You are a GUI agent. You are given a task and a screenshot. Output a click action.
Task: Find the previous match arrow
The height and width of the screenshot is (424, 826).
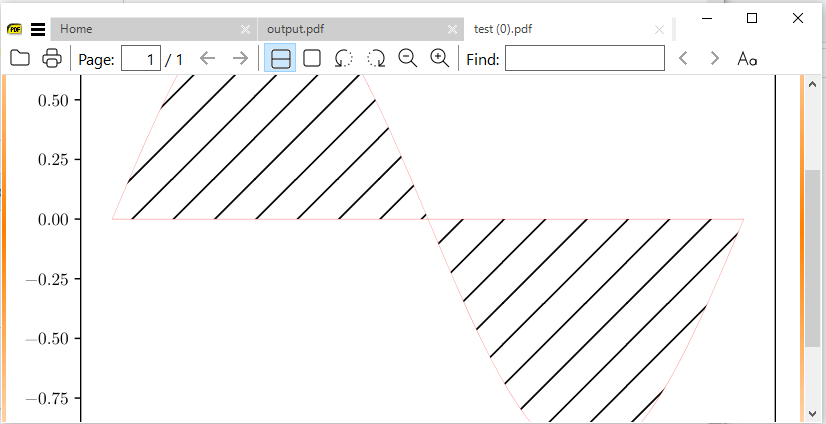tap(683, 58)
